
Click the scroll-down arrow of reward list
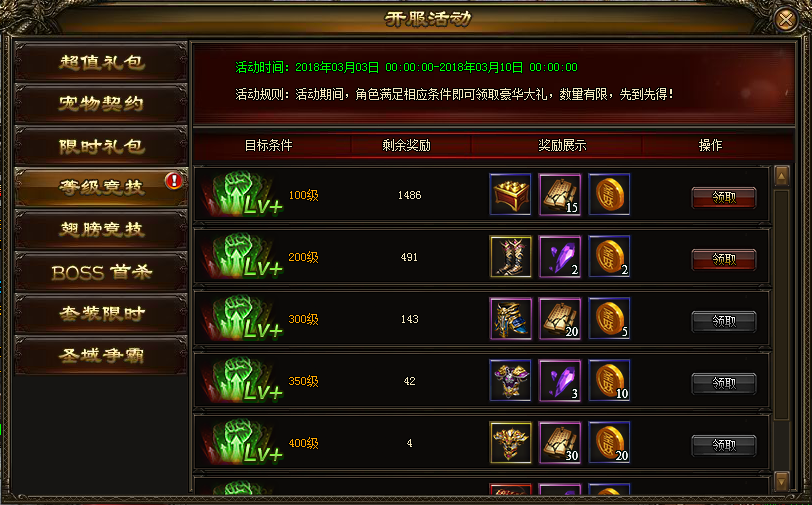[781, 482]
